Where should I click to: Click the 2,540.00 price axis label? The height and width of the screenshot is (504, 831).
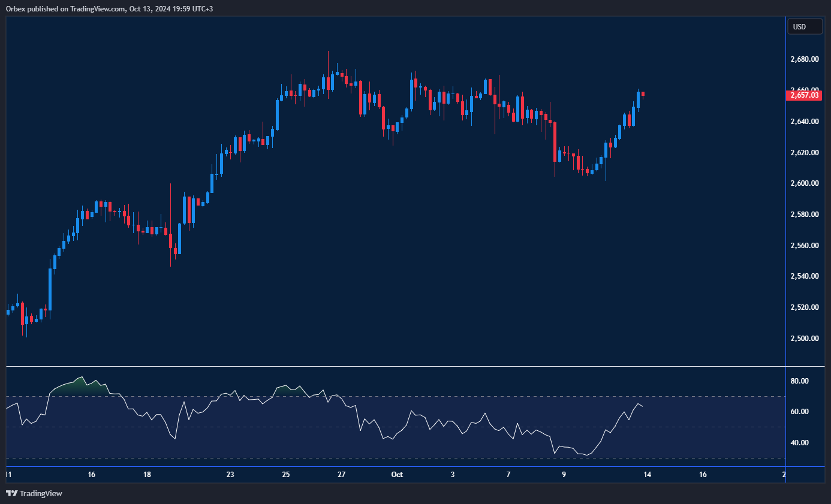[805, 276]
